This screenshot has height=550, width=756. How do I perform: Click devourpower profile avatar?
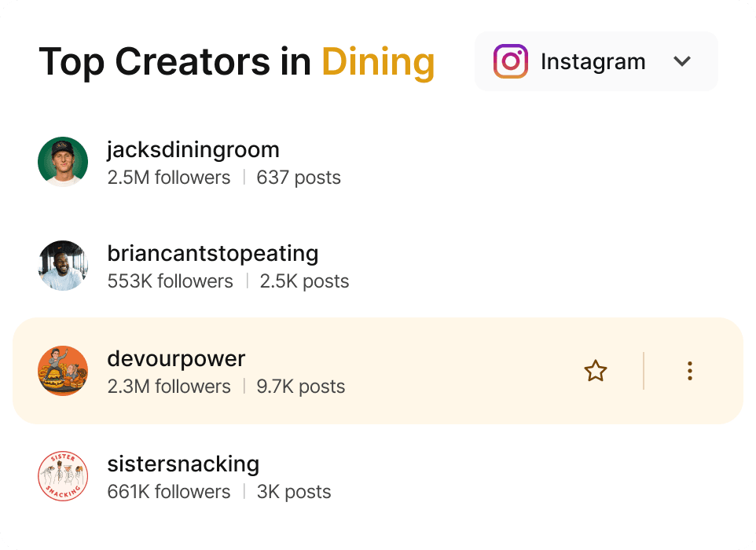[x=63, y=371]
